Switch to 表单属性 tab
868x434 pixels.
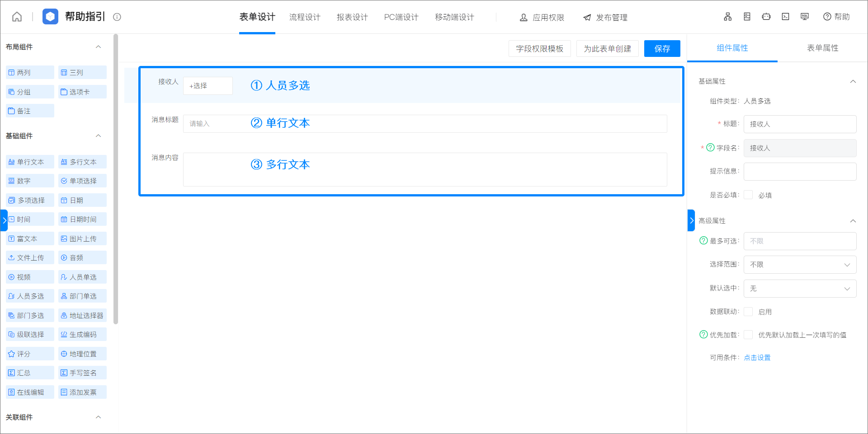pos(822,48)
